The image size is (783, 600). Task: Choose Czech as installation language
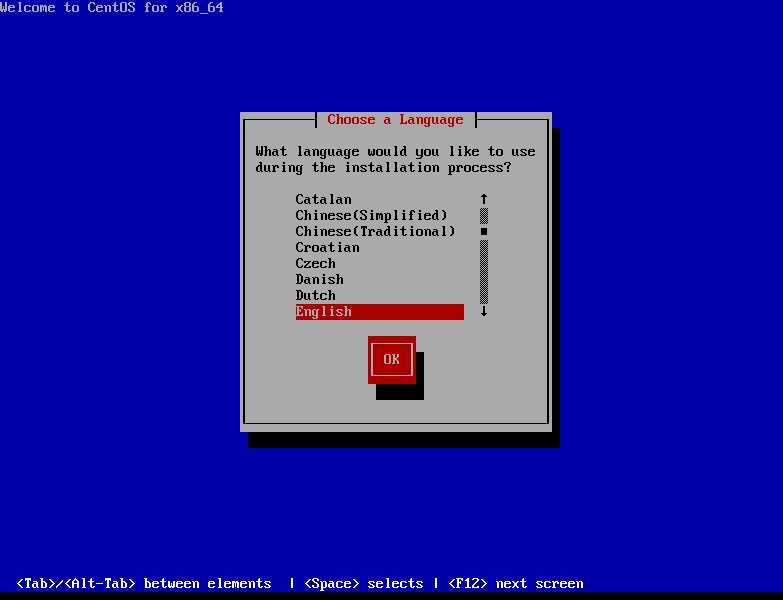pyautogui.click(x=380, y=263)
